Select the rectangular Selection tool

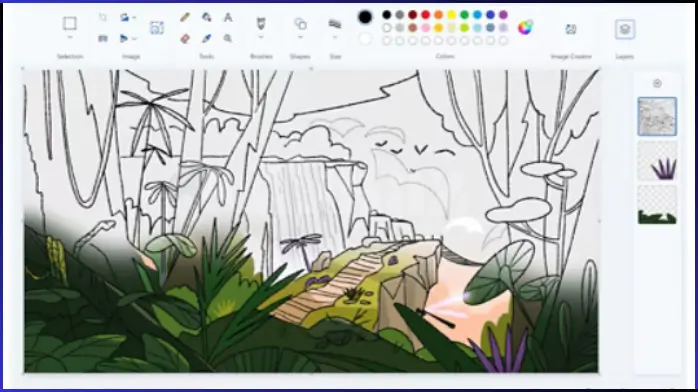(x=69, y=23)
